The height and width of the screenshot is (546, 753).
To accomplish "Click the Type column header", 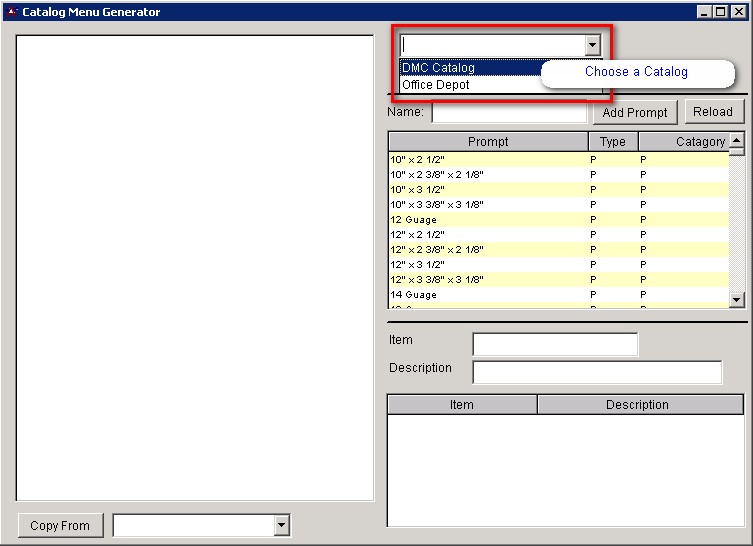I will (613, 142).
